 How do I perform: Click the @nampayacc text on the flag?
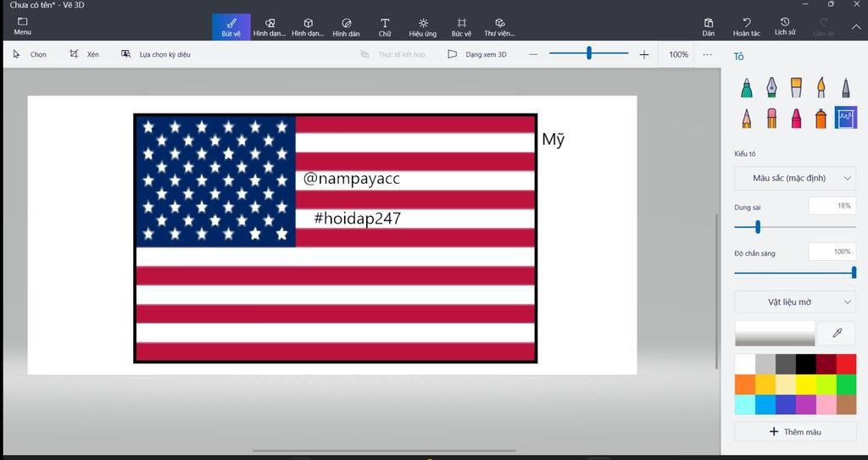pos(352,179)
